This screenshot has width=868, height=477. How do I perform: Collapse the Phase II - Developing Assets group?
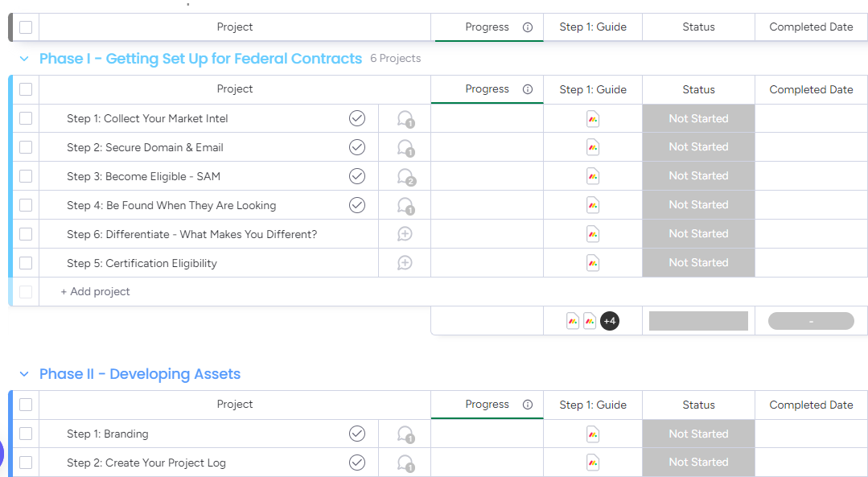point(24,374)
